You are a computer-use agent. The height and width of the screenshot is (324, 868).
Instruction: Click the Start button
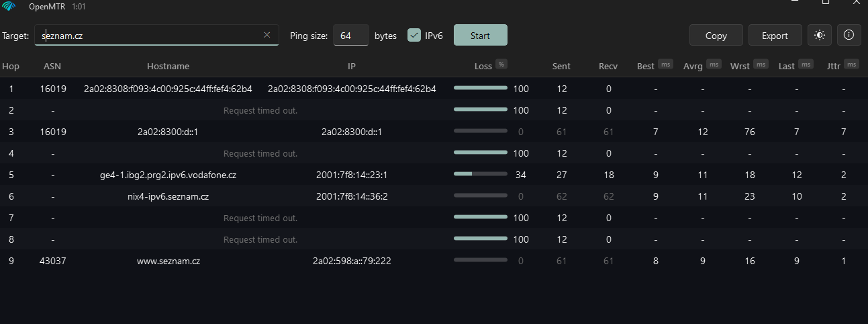click(x=480, y=36)
